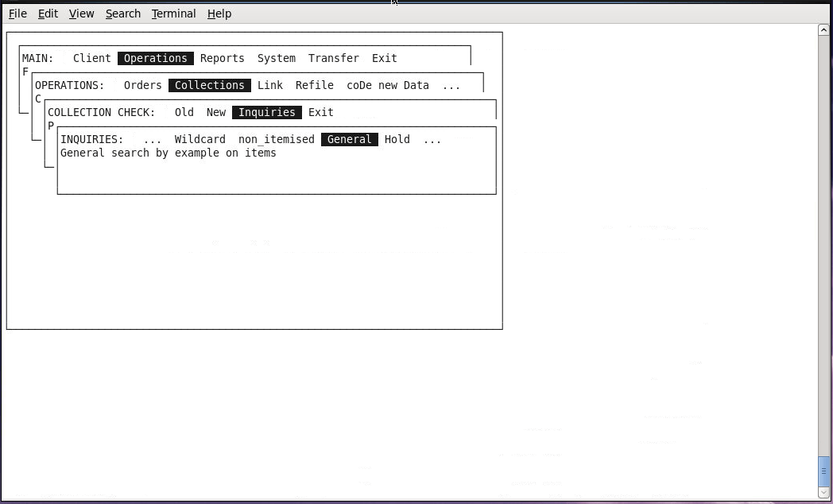This screenshot has width=833, height=504.
Task: Open the Terminal menu
Action: 173,14
